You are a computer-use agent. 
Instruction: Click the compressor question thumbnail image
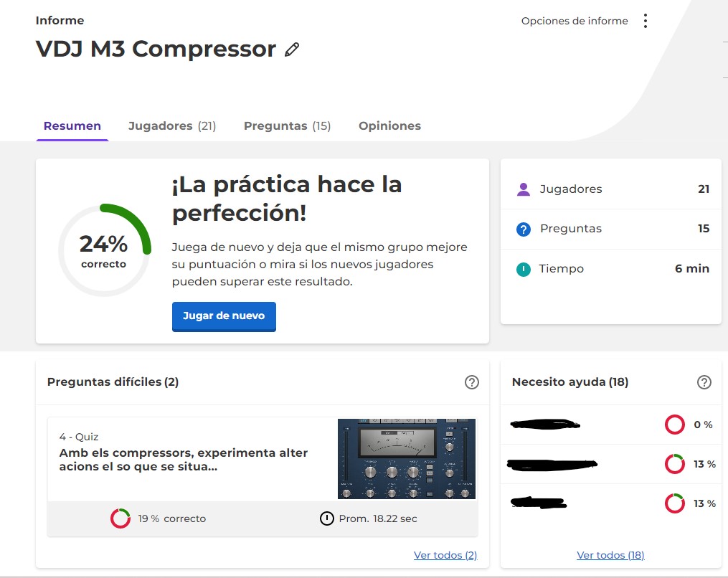406,459
